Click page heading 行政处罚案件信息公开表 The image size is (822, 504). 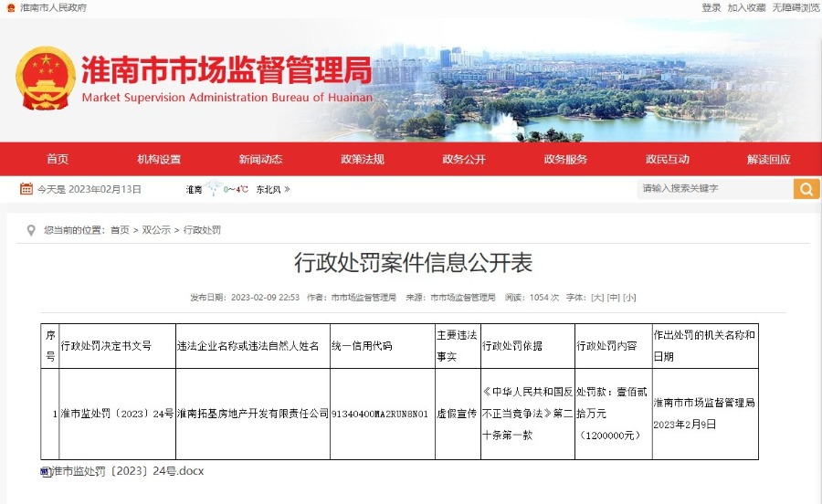coord(413,262)
